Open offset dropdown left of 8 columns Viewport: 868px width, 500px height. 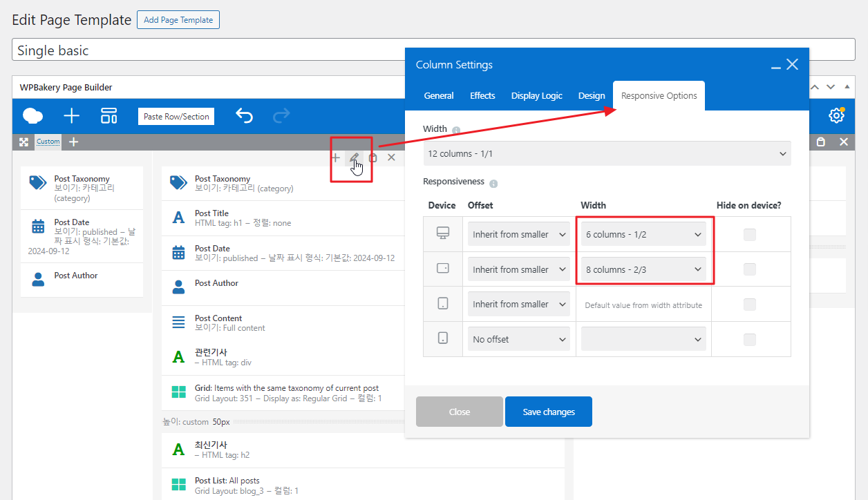pos(519,269)
